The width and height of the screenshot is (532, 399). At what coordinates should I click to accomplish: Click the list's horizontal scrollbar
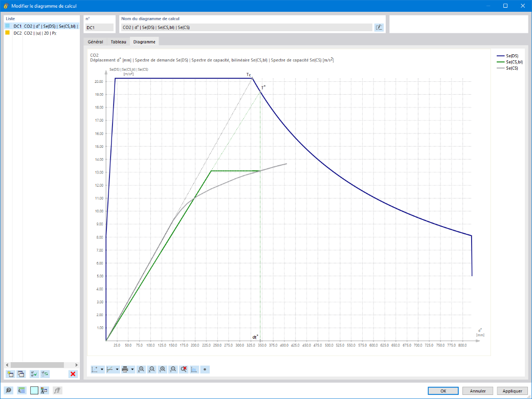coord(37,365)
